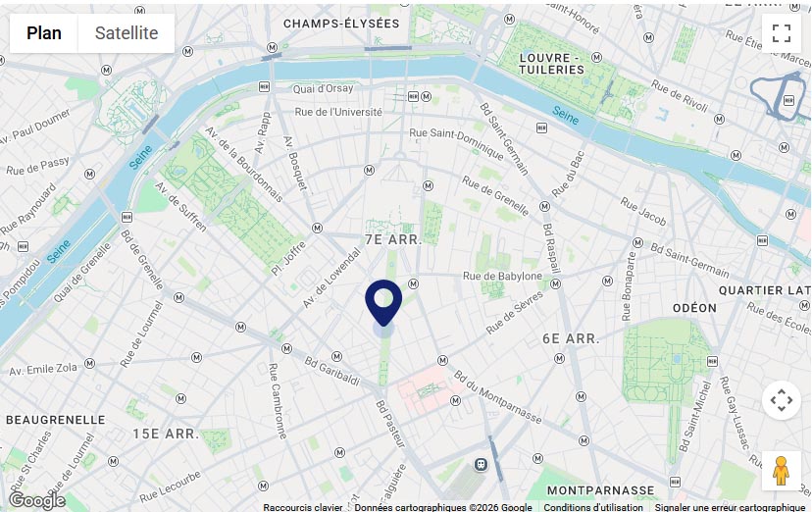
Task: Click the 7E ARR. district label
Action: (x=393, y=239)
